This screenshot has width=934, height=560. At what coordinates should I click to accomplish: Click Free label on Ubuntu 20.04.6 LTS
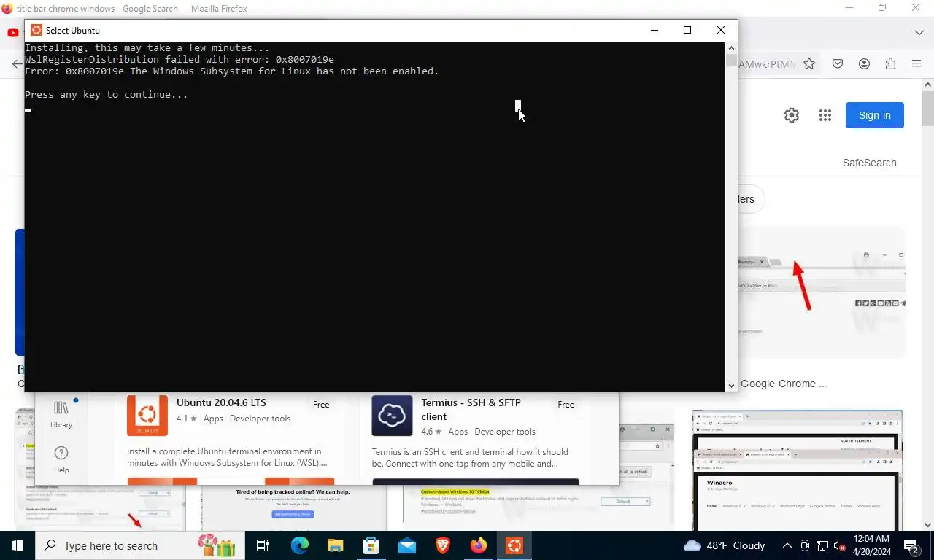pos(321,405)
